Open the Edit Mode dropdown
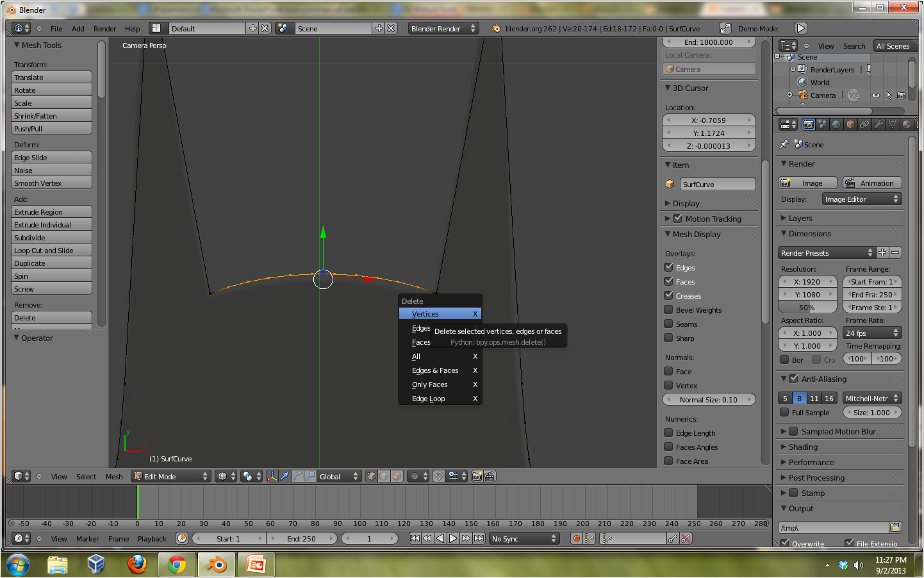The image size is (924, 578). pos(171,476)
